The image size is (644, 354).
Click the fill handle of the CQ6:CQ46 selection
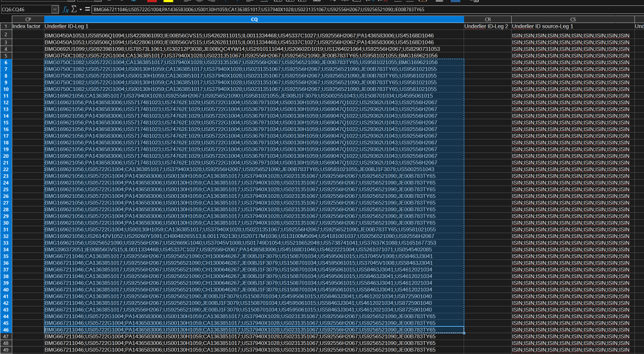point(464,333)
